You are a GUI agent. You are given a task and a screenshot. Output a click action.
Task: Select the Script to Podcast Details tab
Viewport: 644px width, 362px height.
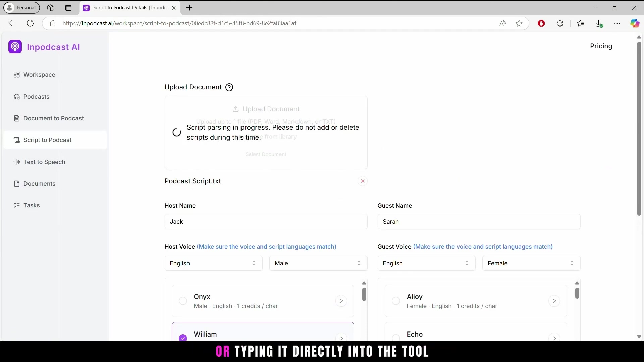click(130, 8)
